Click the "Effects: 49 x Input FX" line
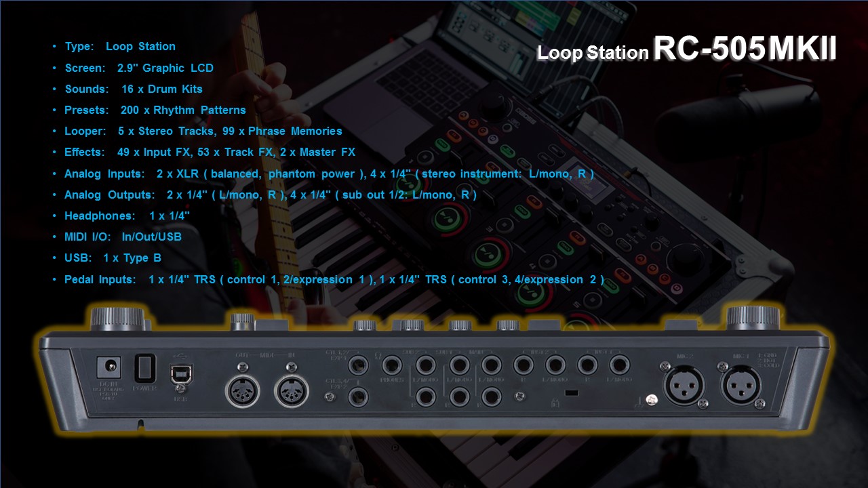The image size is (868, 488). pos(210,152)
